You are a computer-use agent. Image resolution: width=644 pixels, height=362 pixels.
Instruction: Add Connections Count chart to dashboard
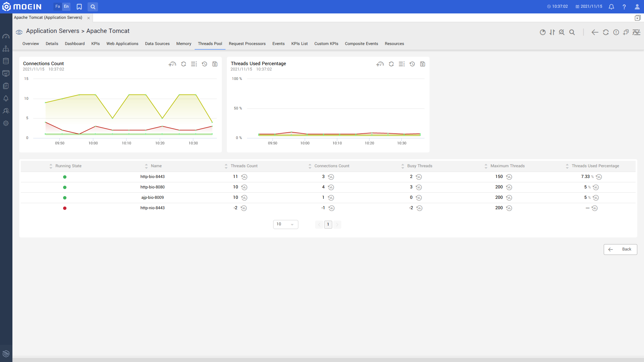[172, 64]
